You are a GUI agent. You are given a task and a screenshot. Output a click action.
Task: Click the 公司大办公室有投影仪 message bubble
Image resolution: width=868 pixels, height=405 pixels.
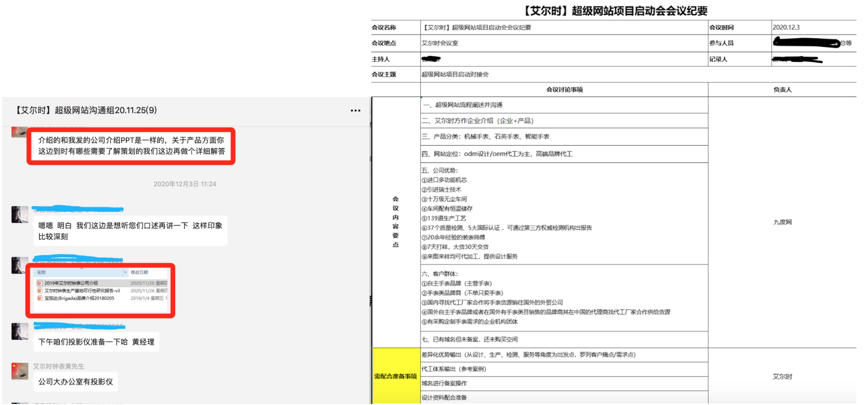coord(76,381)
